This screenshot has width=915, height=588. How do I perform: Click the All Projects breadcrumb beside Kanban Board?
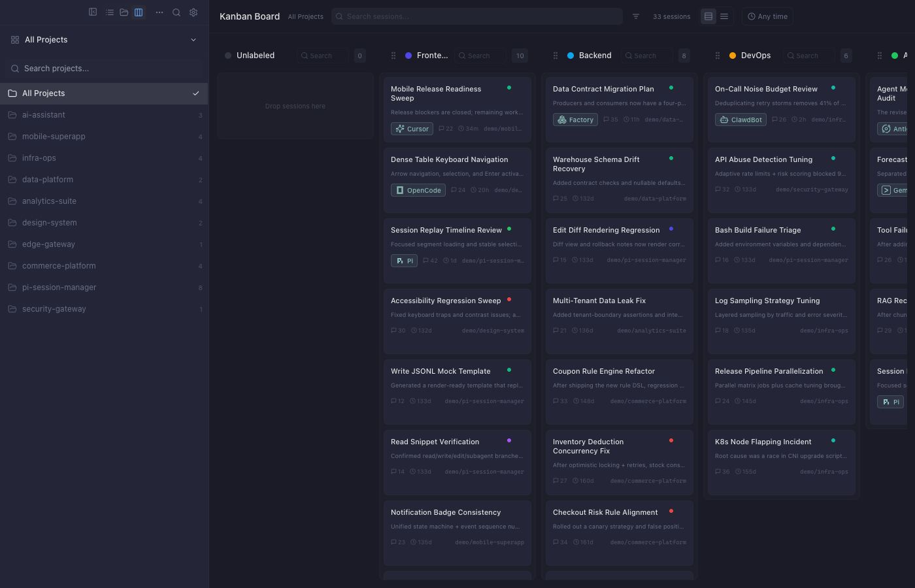point(306,17)
